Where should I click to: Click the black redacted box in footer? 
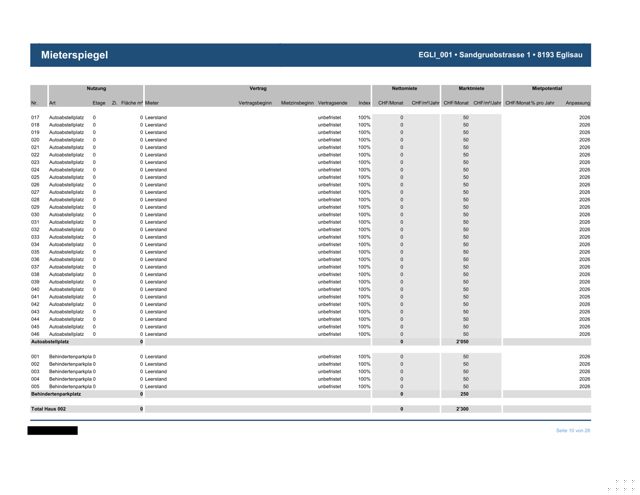pos(53,431)
